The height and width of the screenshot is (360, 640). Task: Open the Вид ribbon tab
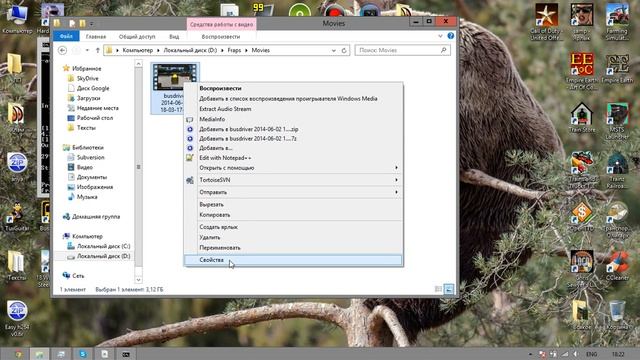tap(174, 36)
